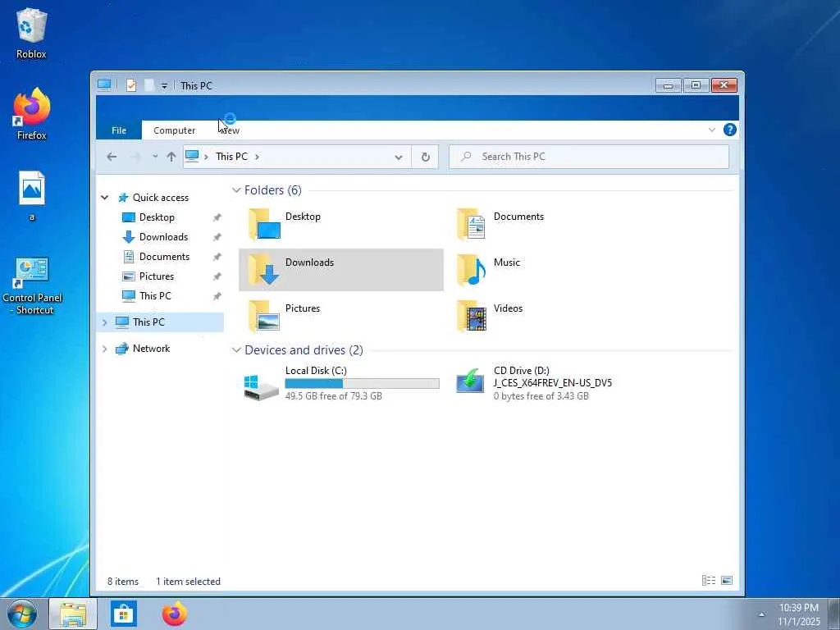Select the Documents folder in Folders group
This screenshot has width=840, height=630.
click(x=549, y=224)
